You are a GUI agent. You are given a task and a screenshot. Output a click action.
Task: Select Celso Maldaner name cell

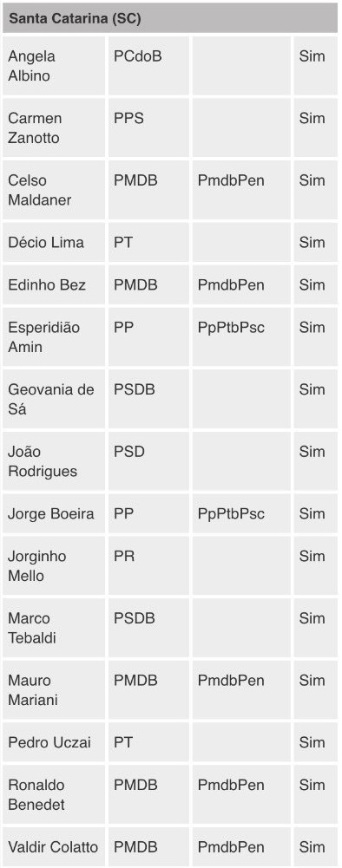(x=54, y=190)
